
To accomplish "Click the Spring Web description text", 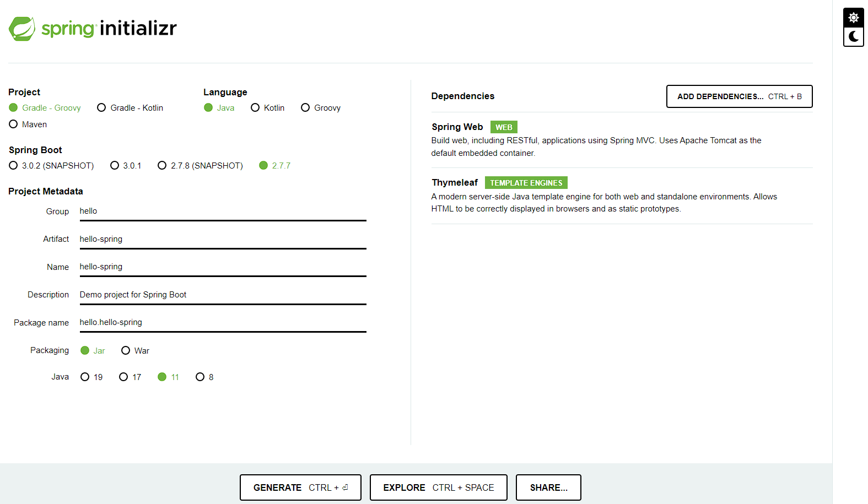I will [596, 147].
